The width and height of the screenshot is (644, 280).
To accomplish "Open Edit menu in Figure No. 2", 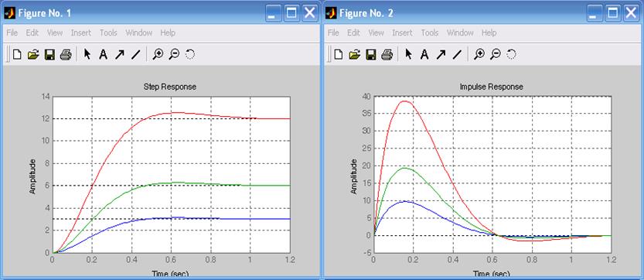I will (353, 32).
